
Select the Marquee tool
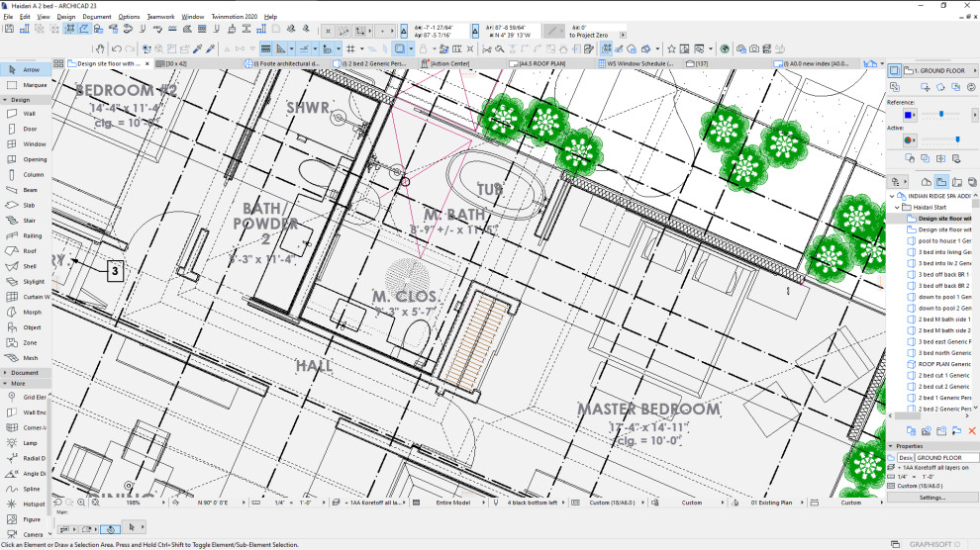click(25, 85)
